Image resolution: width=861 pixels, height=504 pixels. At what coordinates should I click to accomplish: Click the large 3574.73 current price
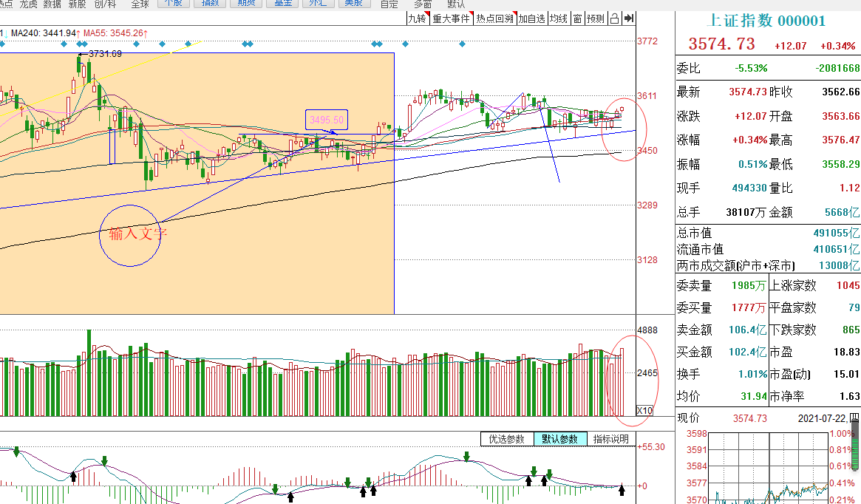(721, 44)
